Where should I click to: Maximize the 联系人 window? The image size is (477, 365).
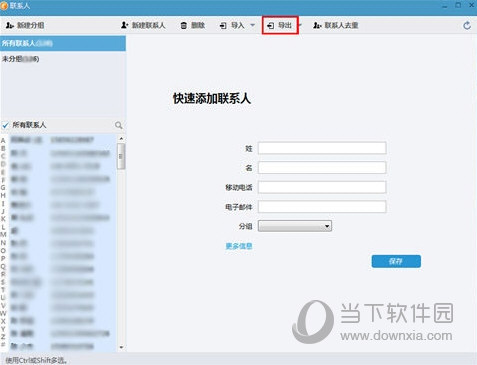(458, 5)
